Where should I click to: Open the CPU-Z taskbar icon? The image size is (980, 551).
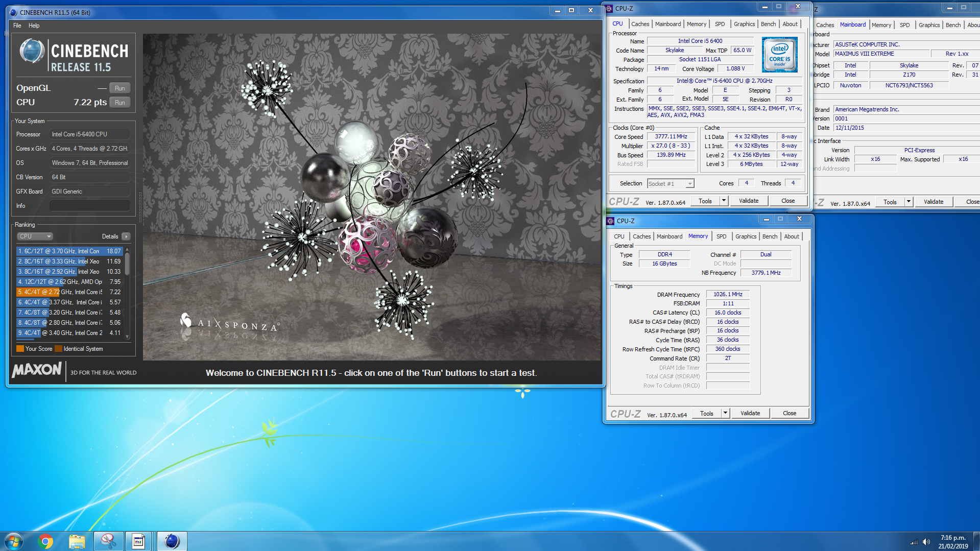[138, 541]
